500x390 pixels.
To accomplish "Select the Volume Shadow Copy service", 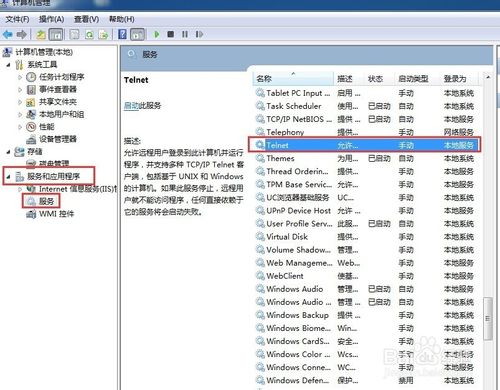I will (x=366, y=250).
